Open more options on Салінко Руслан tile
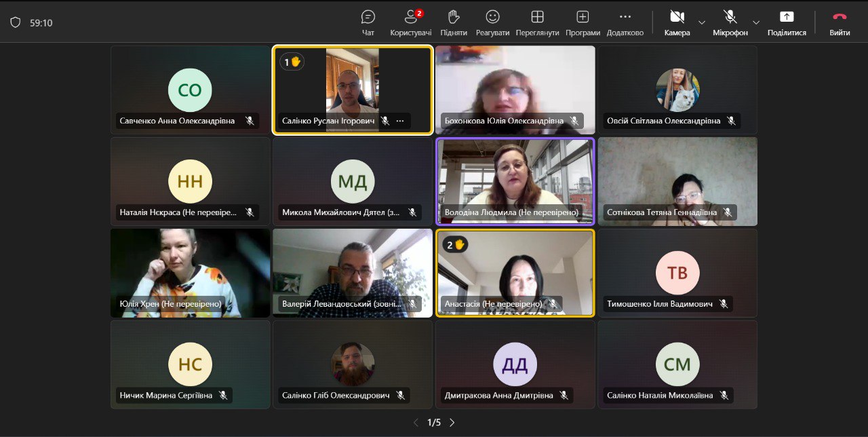The image size is (868, 437). [400, 121]
